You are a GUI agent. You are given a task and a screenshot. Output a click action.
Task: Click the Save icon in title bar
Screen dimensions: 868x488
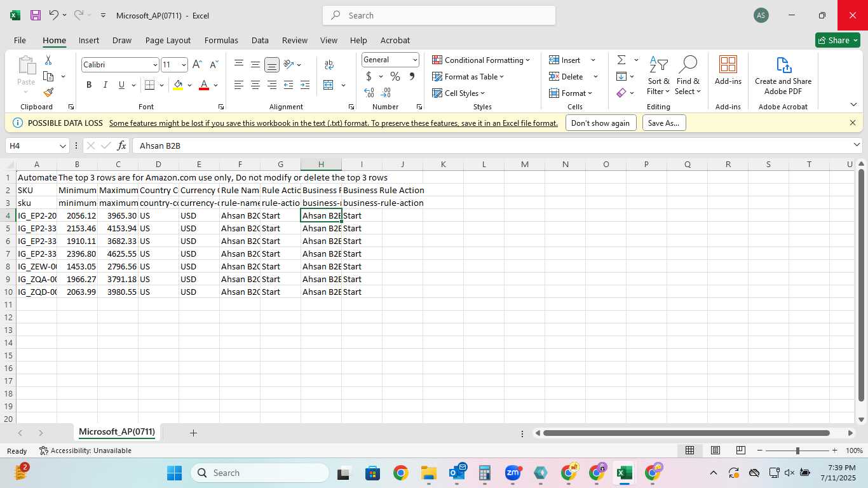click(36, 15)
